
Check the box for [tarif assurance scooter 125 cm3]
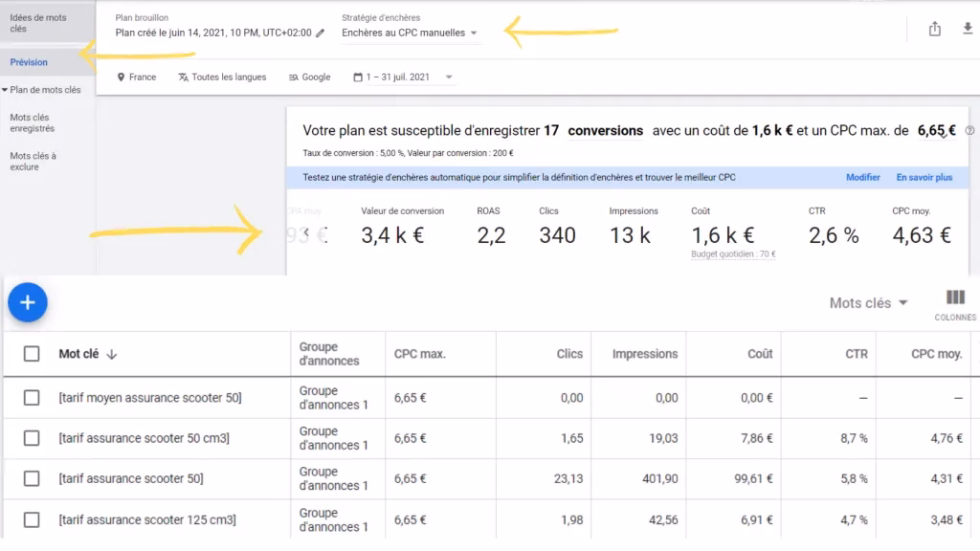[x=31, y=519]
